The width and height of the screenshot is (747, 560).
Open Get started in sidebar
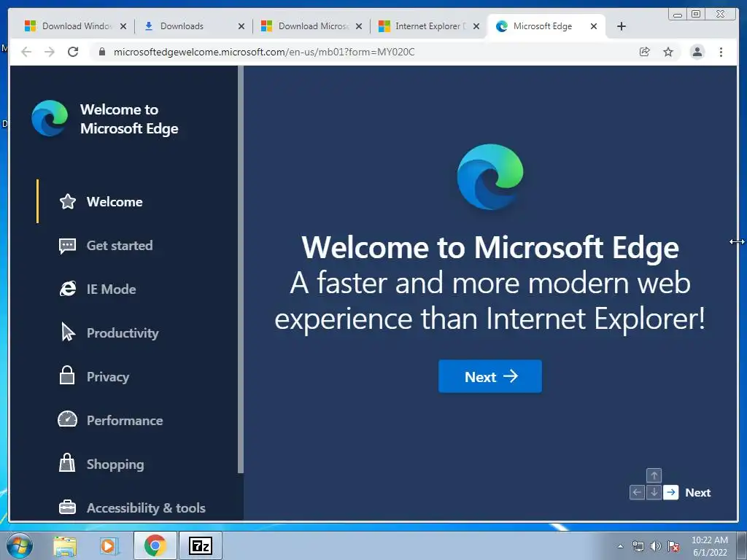[x=119, y=246]
